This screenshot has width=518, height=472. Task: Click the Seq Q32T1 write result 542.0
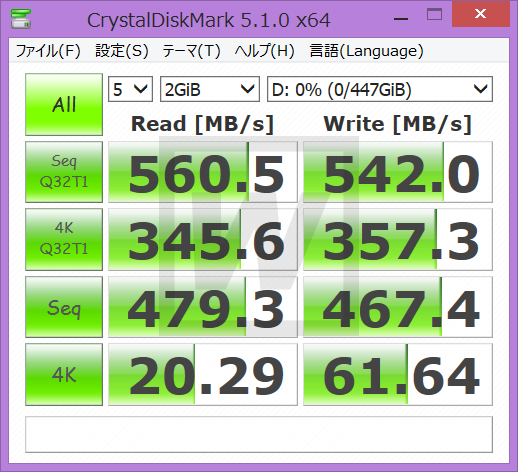pyautogui.click(x=398, y=172)
